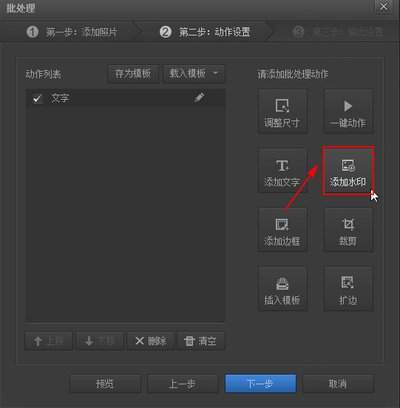This screenshot has height=408, width=400.
Task: Open the 载入模板 dropdown arrow
Action: 215,73
